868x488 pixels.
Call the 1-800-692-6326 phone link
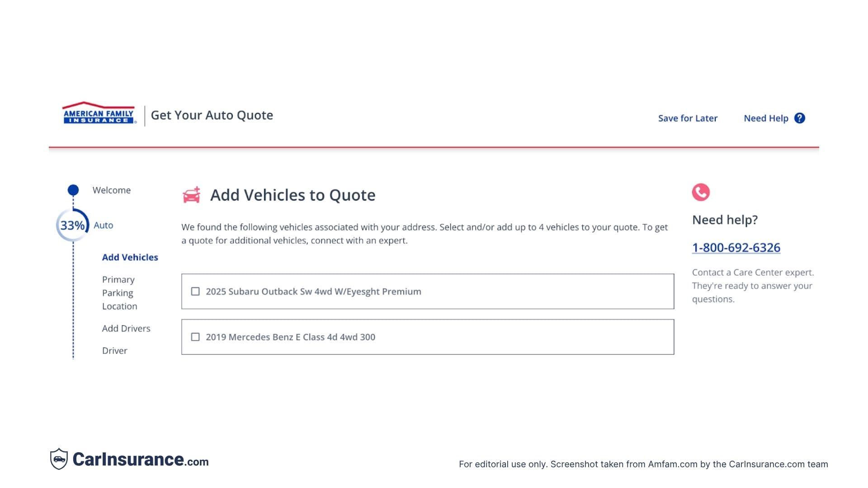736,248
